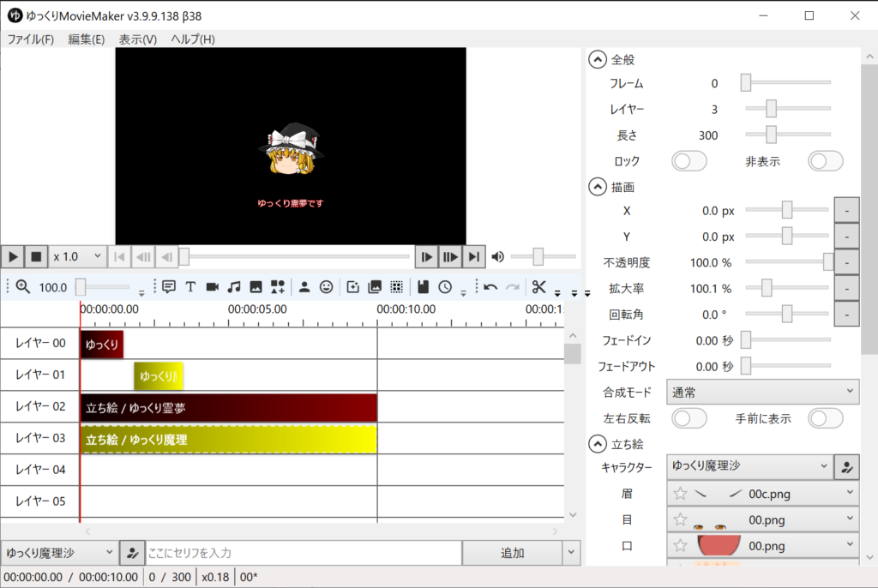
Task: Click the bookmark book toolbar icon
Action: click(x=424, y=287)
